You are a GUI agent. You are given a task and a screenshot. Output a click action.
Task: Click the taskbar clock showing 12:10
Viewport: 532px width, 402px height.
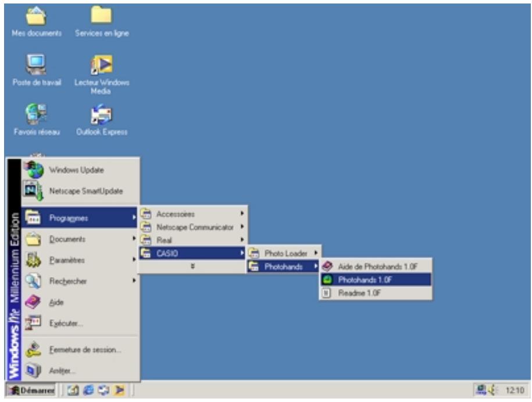[x=515, y=390]
